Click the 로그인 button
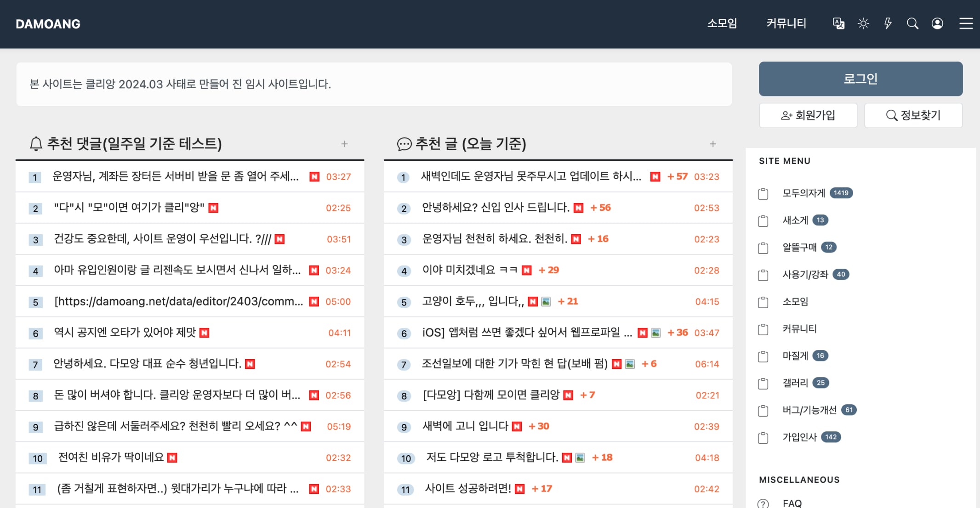This screenshot has width=980, height=508. point(860,79)
